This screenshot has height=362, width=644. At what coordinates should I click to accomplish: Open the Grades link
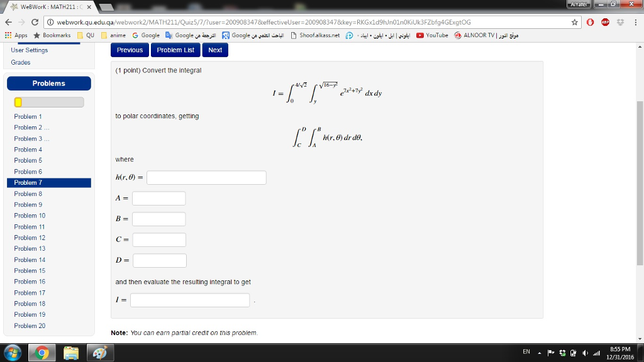[19, 62]
